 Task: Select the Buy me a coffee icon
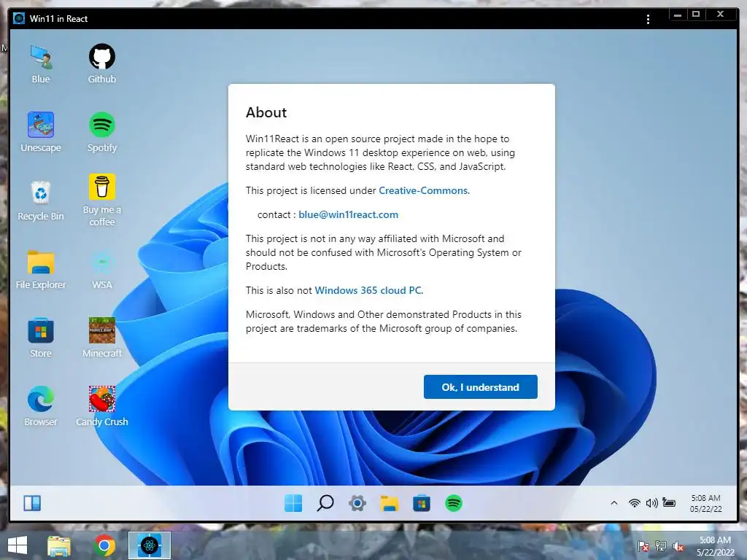[102, 201]
